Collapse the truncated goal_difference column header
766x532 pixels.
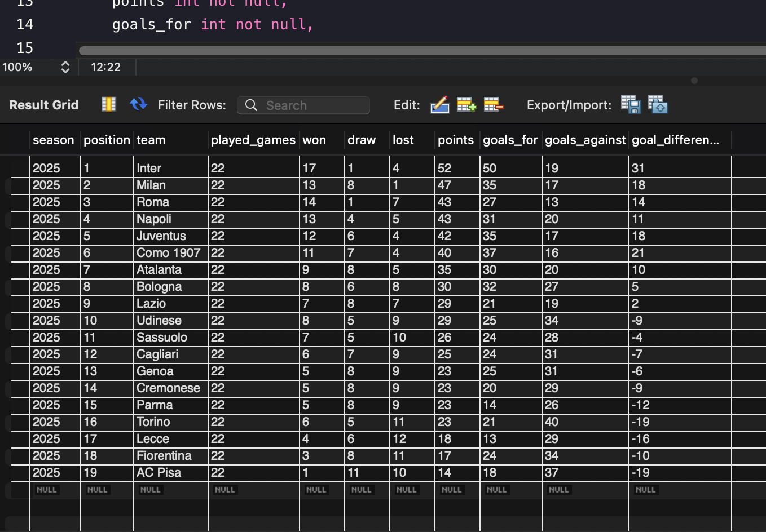[x=677, y=140]
